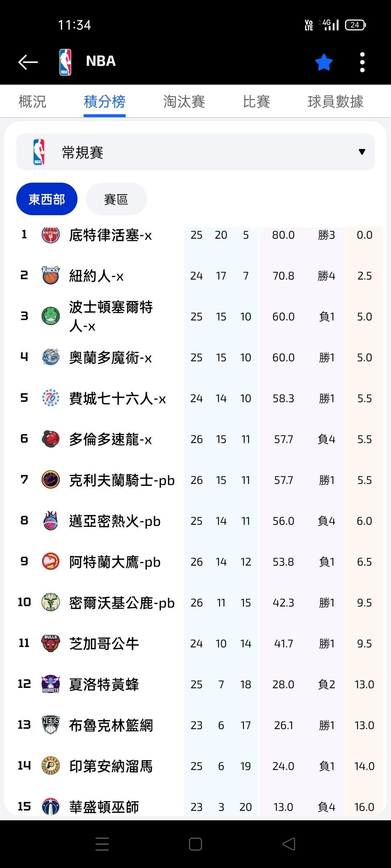Switch to the 賽區 division filter

tap(116, 199)
